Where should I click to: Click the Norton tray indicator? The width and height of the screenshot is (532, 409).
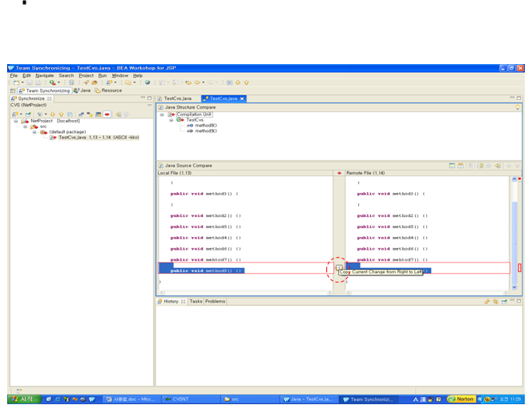click(x=461, y=399)
